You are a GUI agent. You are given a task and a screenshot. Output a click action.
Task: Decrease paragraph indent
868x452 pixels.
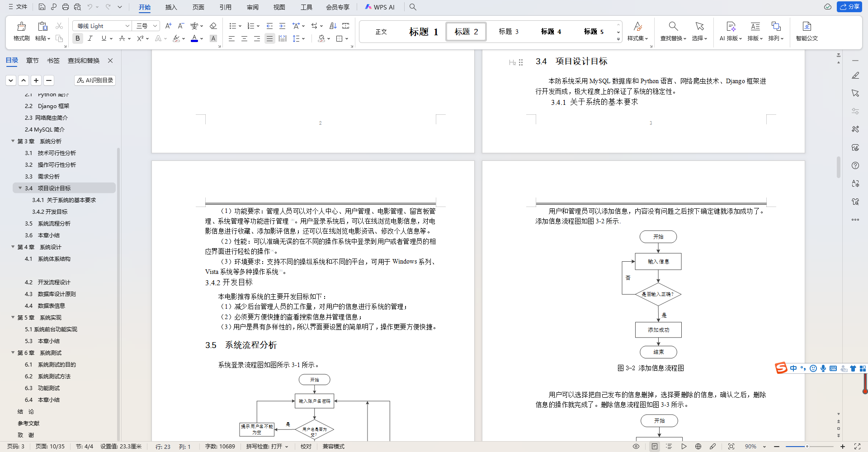point(269,26)
